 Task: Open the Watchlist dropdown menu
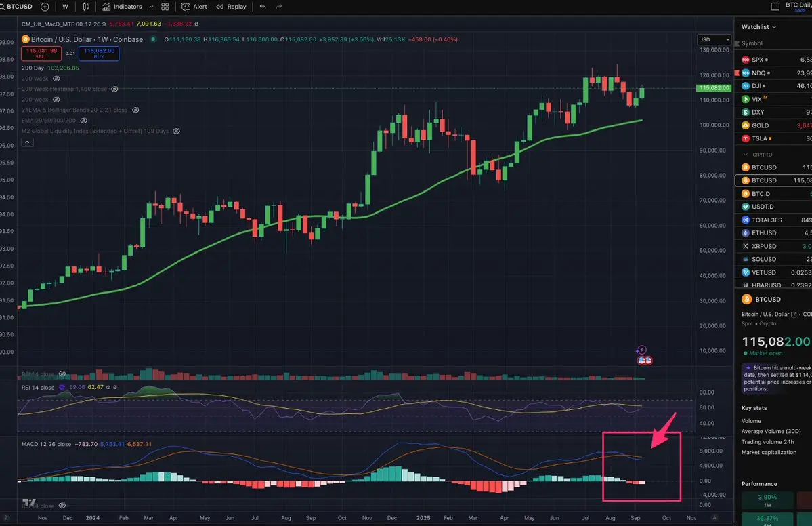(x=758, y=27)
